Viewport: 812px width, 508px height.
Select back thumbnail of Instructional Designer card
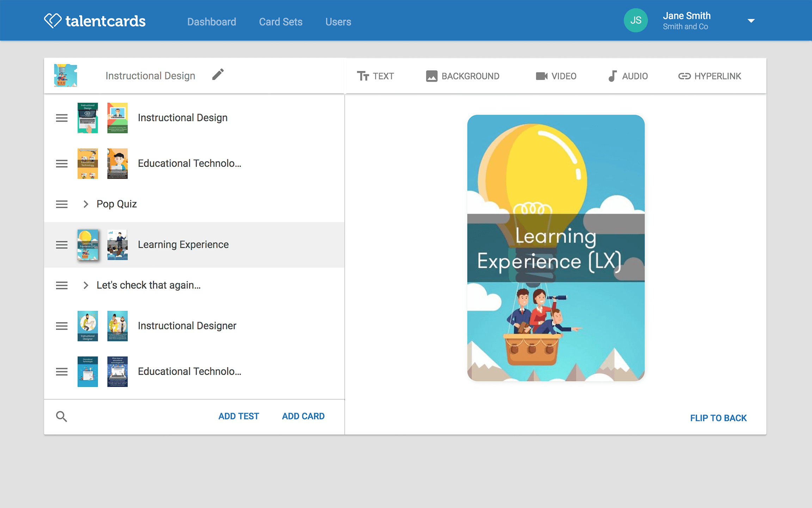117,326
